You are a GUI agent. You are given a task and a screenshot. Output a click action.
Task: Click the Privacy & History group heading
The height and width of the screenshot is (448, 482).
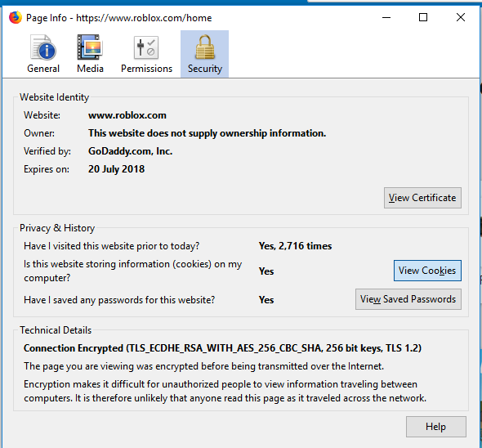coord(57,228)
